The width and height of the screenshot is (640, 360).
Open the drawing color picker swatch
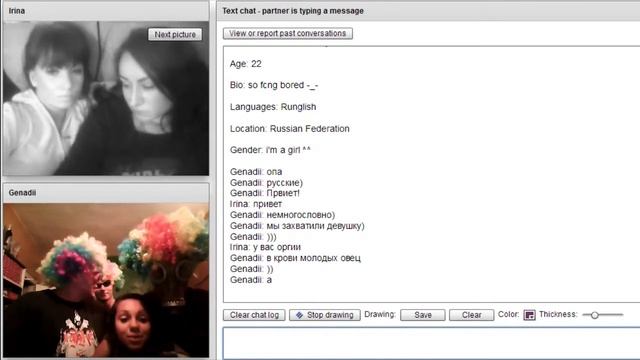pyautogui.click(x=529, y=315)
